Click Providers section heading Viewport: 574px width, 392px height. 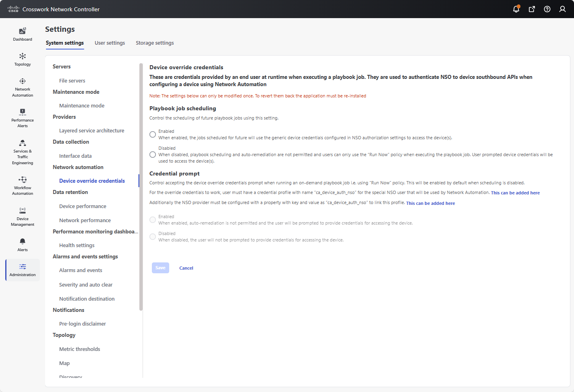coord(64,117)
